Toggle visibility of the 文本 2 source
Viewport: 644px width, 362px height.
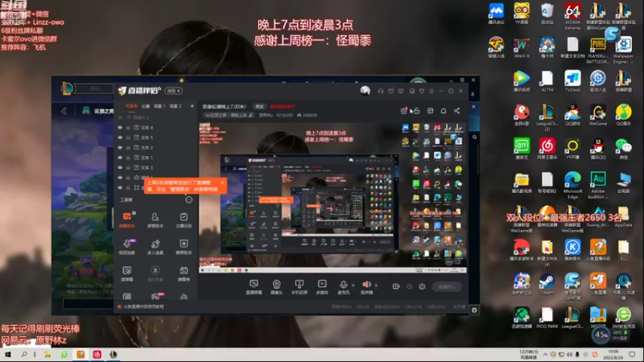[x=120, y=147]
